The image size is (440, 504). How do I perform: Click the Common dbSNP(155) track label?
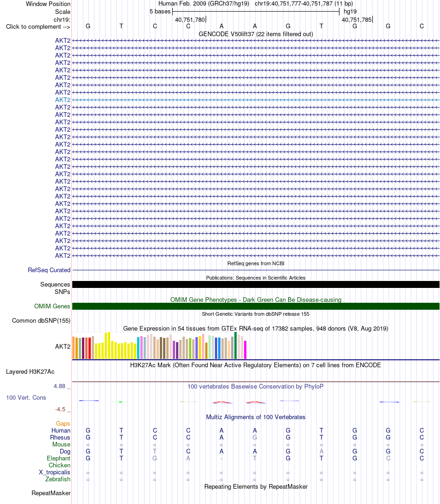click(41, 320)
